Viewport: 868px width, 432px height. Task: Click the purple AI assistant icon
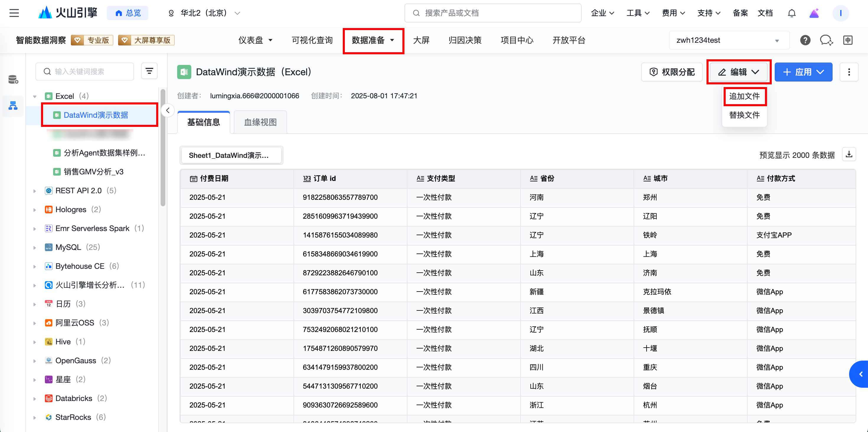click(814, 13)
